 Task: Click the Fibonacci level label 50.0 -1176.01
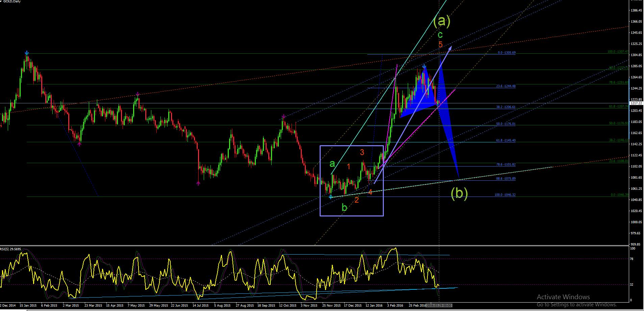[506, 124]
